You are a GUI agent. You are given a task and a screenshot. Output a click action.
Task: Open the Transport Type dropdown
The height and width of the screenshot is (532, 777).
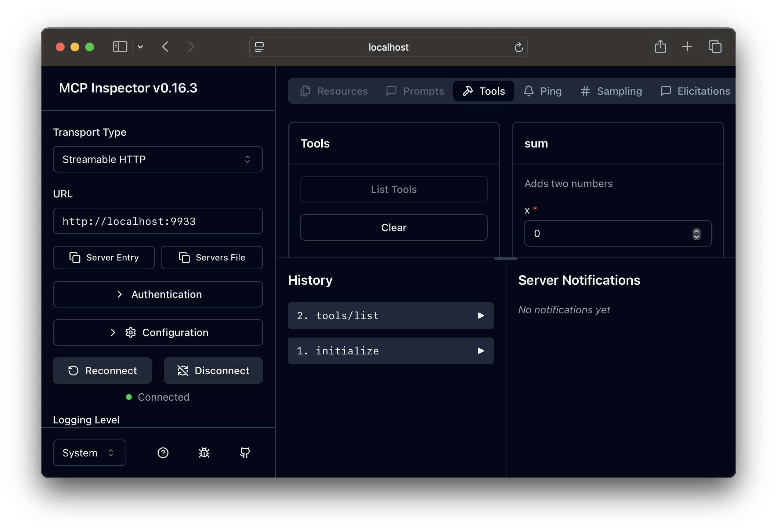[x=158, y=159]
